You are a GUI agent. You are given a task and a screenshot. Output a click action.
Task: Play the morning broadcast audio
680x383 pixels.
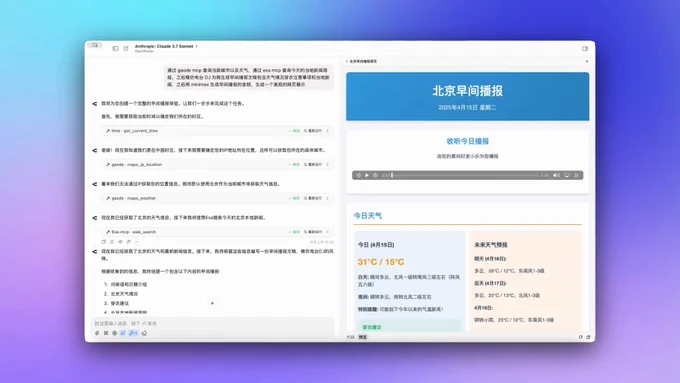point(367,175)
